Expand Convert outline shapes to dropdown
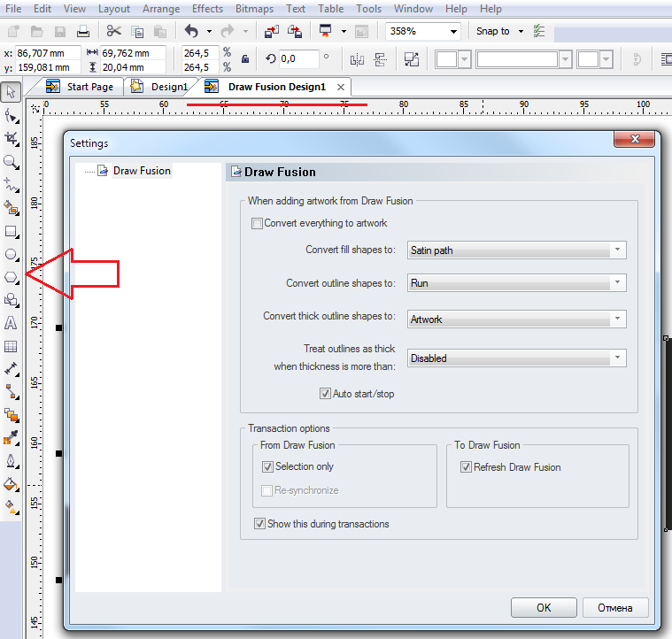Screen dimensions: 672x639 point(516,284)
